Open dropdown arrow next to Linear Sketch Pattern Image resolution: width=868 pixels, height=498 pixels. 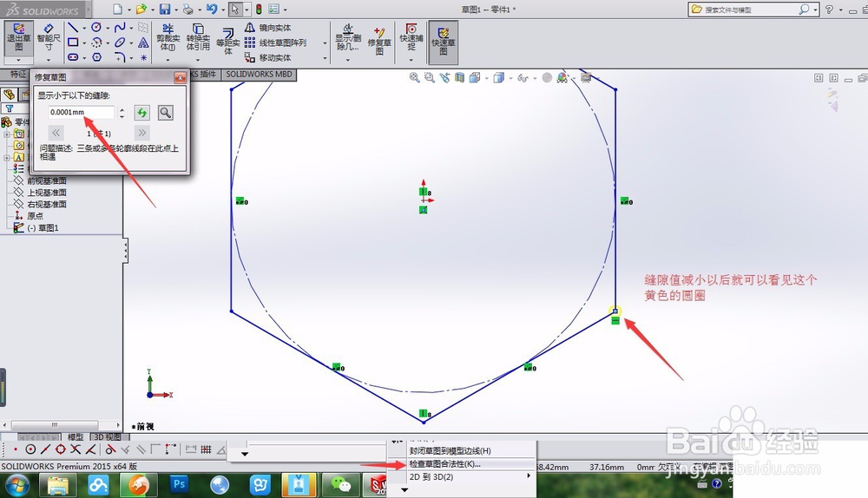[325, 43]
